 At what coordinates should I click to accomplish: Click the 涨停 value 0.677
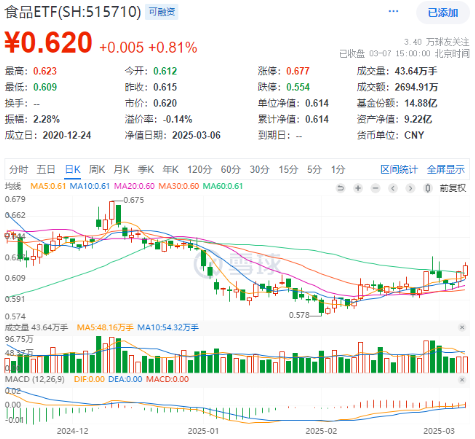coord(298,71)
